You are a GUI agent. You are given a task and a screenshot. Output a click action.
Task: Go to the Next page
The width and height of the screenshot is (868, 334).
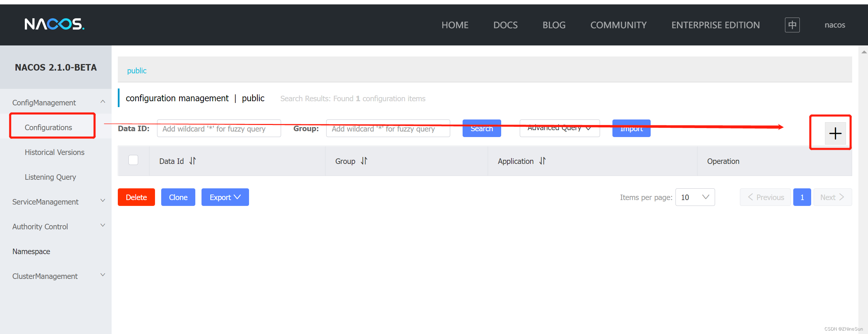(x=833, y=197)
